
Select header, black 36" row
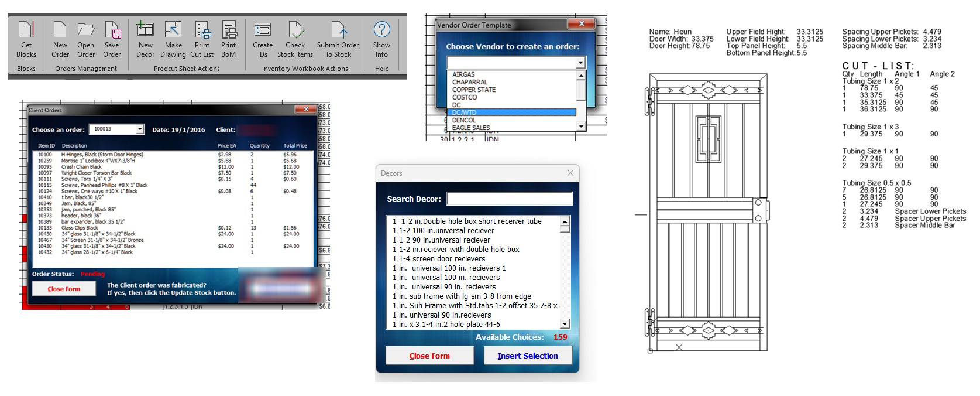173,216
